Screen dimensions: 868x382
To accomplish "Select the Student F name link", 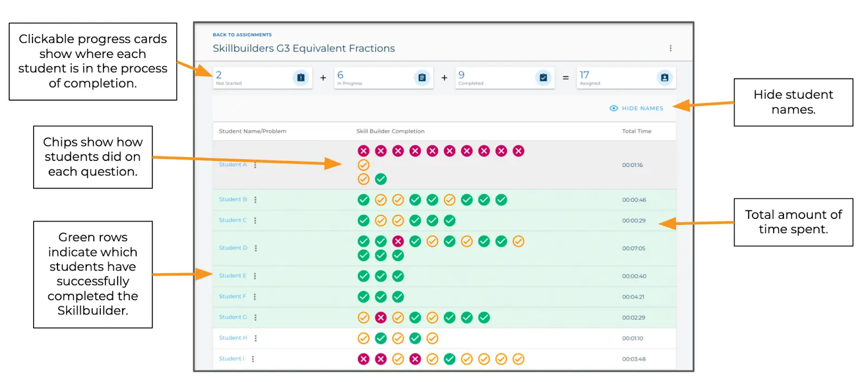I will click(232, 296).
